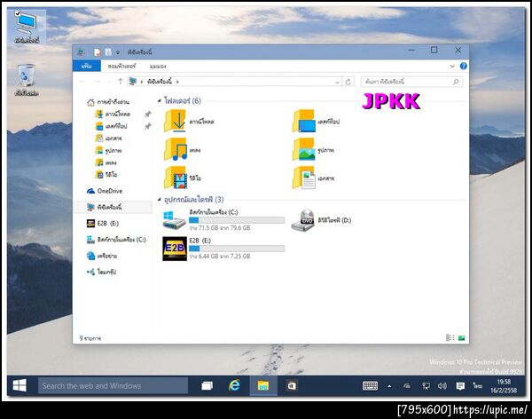Open the touch keyboard icon in tray

[370, 386]
